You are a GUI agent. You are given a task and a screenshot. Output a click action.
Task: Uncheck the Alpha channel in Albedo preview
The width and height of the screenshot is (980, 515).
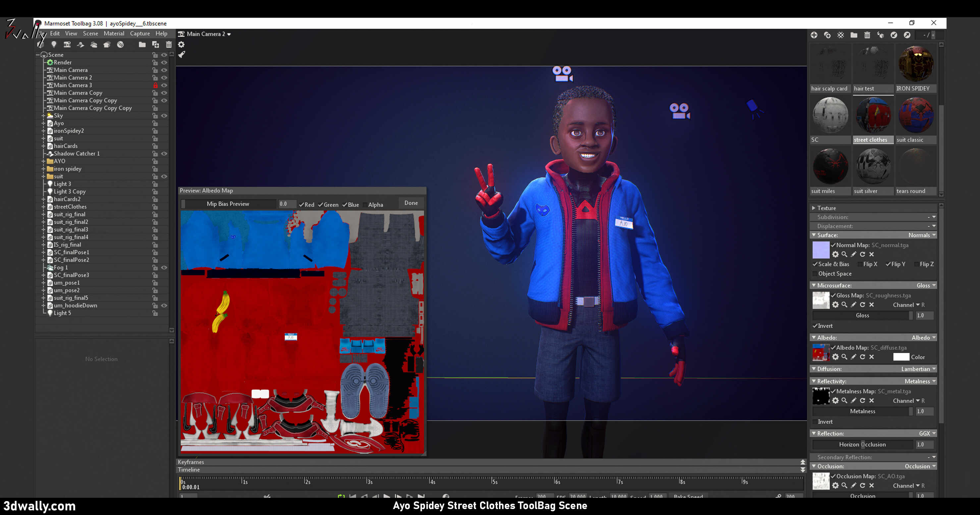[365, 205]
